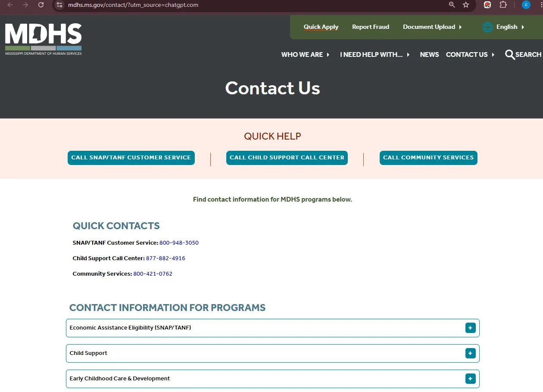Click the zoom magnifier icon in address bar
Viewport: 543px width, 392px height.
[452, 5]
